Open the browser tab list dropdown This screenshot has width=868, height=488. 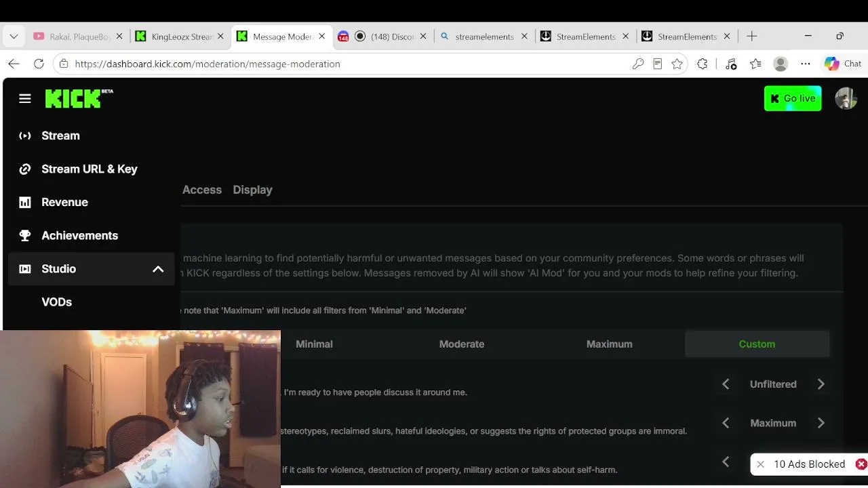[x=14, y=37]
